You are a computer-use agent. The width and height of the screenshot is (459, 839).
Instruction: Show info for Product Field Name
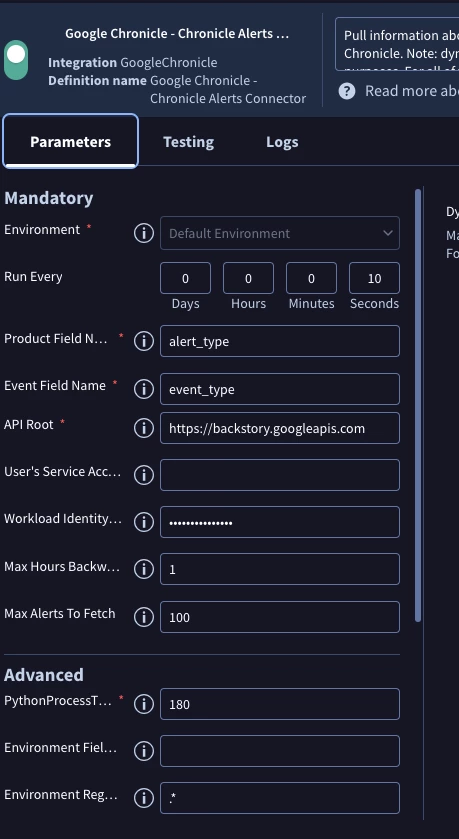[x=143, y=341]
